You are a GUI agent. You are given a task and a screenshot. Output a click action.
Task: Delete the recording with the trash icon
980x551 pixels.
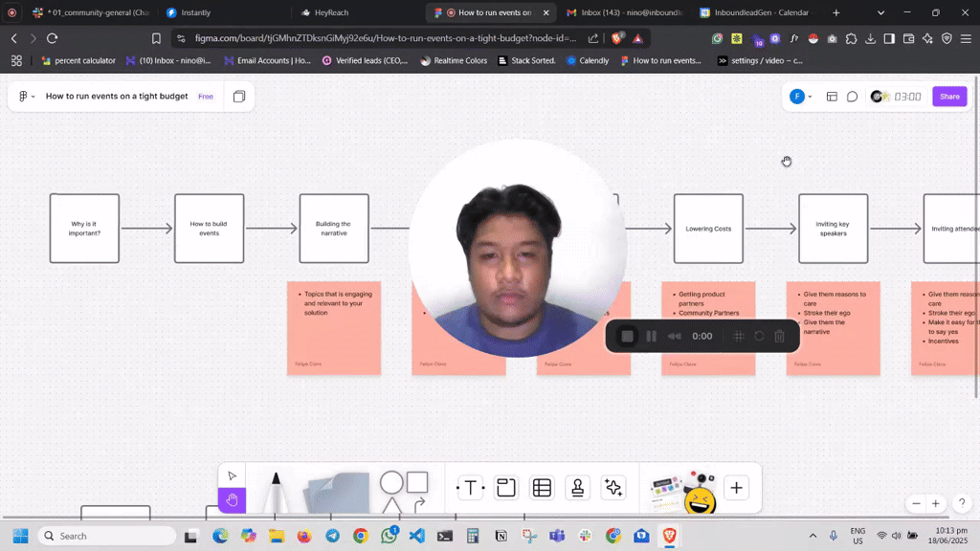point(779,336)
